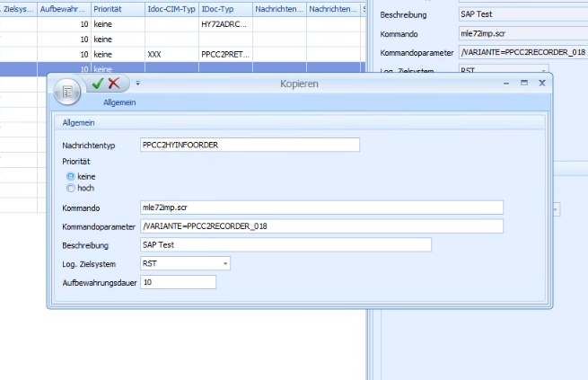The image size is (588, 380).
Task: Select the PPCC2PRET... table cell
Action: tap(225, 55)
